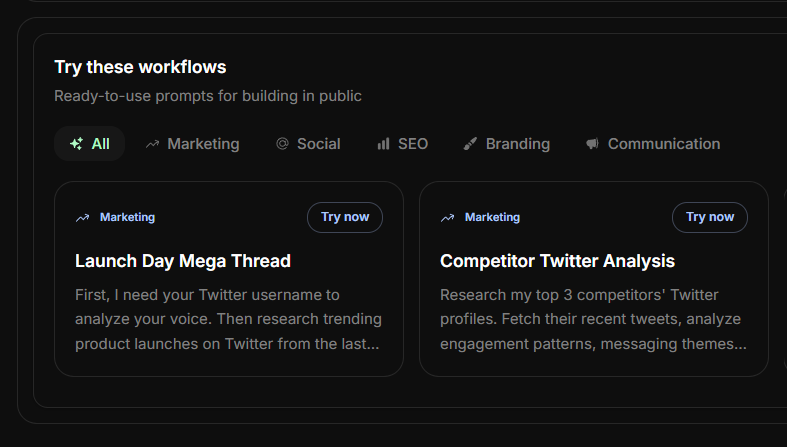The height and width of the screenshot is (447, 787).
Task: Click trend icon on Competitor Twitter Analysis card
Action: [x=447, y=218]
